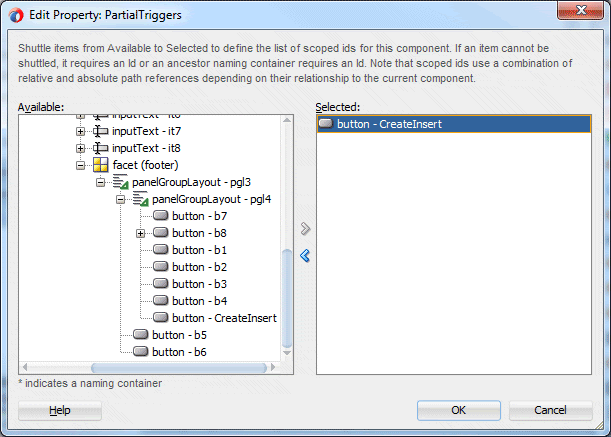Screen dimensions: 611x437
Task: Click the vertical scrollbar up arrow
Action: 287,120
